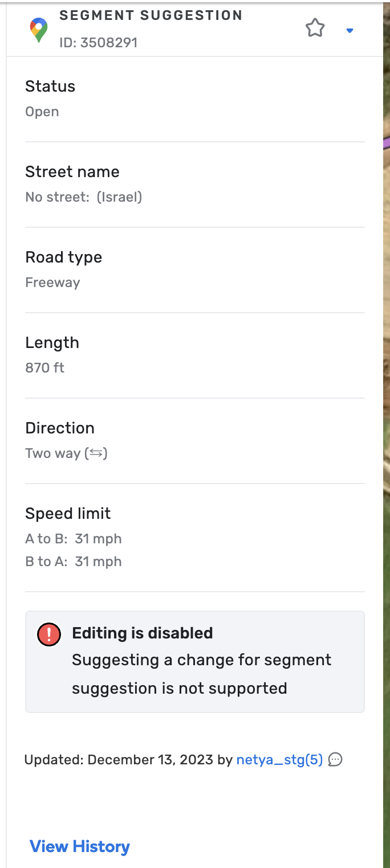This screenshot has height=868, width=390.
Task: Click the A to B speed limit row
Action: click(74, 539)
